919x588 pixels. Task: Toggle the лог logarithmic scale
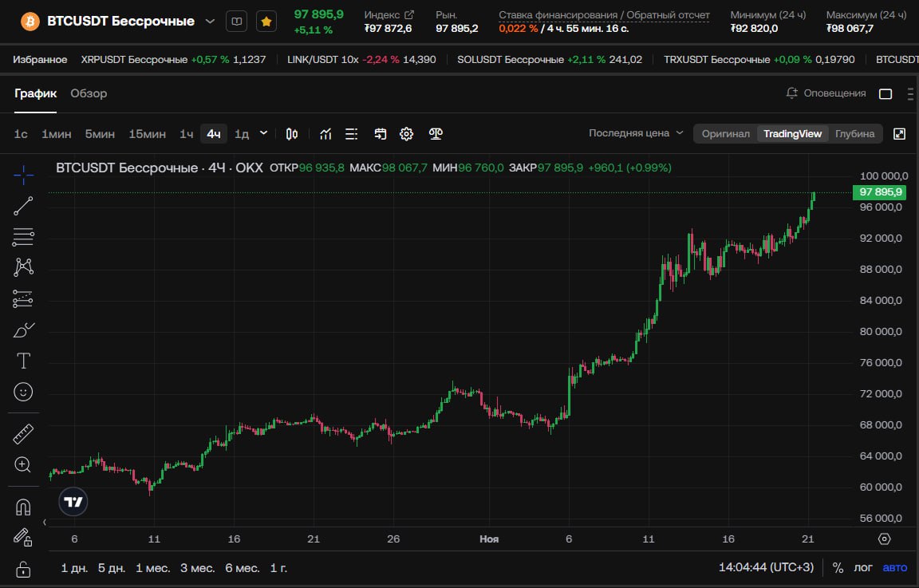862,567
